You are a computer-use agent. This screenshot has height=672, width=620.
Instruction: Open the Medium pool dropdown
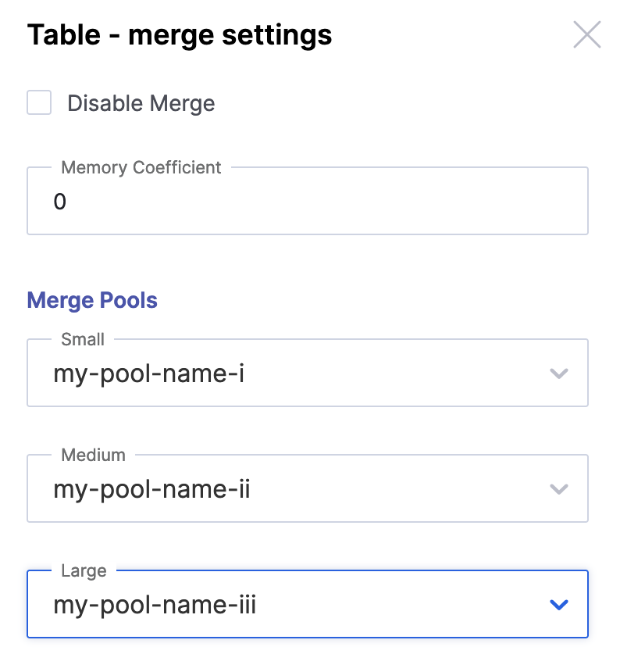point(297,490)
